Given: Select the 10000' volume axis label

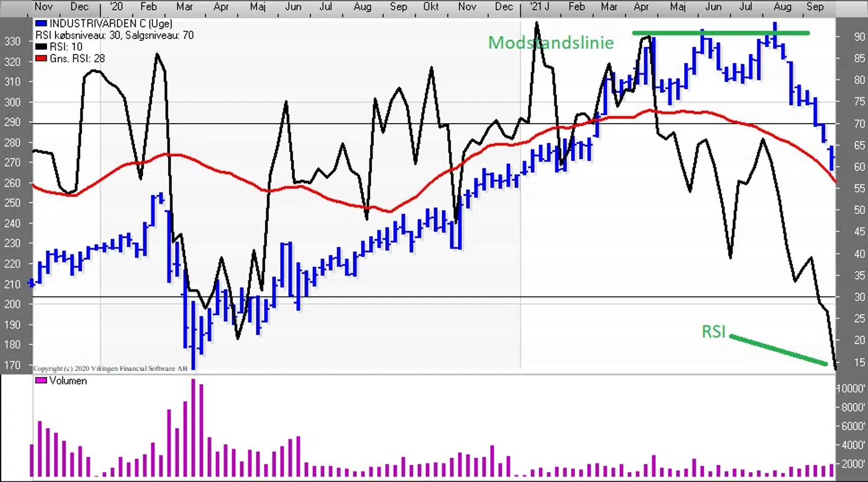Looking at the screenshot, I should click(850, 389).
